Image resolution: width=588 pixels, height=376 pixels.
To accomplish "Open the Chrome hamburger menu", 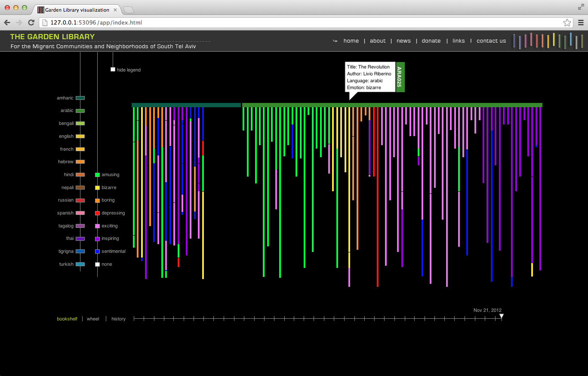I will tap(580, 23).
